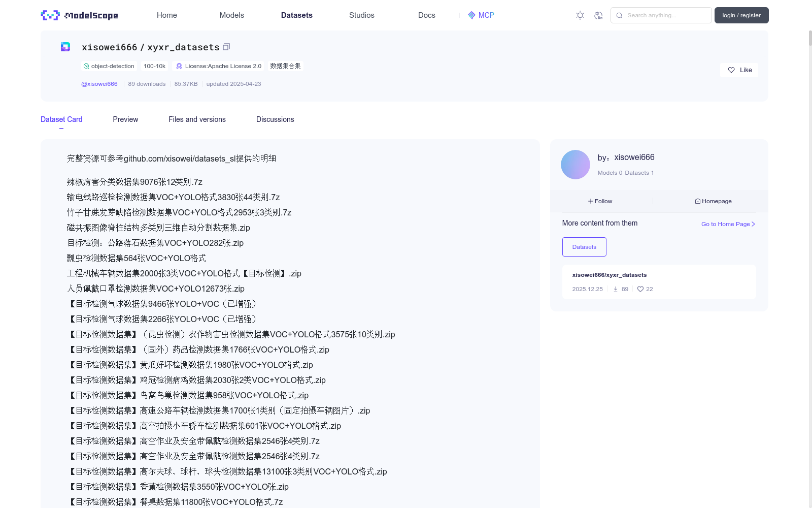Screen dimensions: 812x508
Task: Click the updated 2025-04-23 text
Action: 233,84
